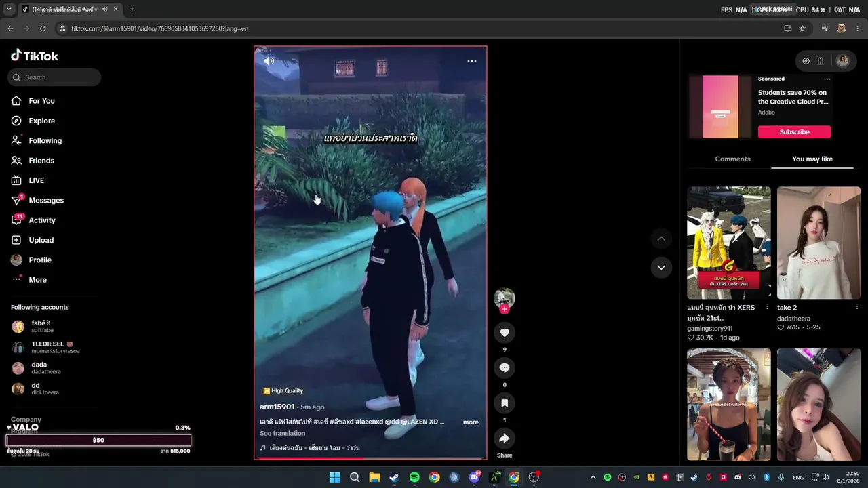The width and height of the screenshot is (868, 488).
Task: Open the phone app icon in top-right pill
Action: click(x=821, y=61)
